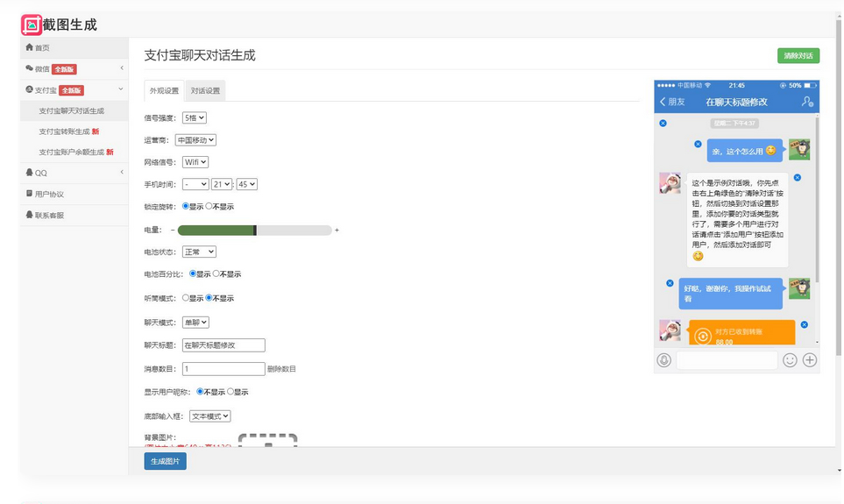Select 显示 for 听筒模式
This screenshot has width=844, height=504.
186,298
